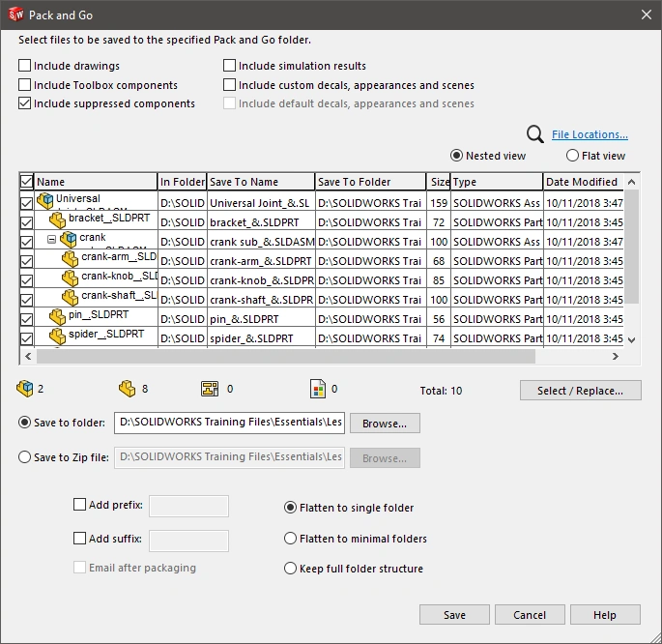
Task: Click the crank sub-assembly icon
Action: [x=69, y=239]
